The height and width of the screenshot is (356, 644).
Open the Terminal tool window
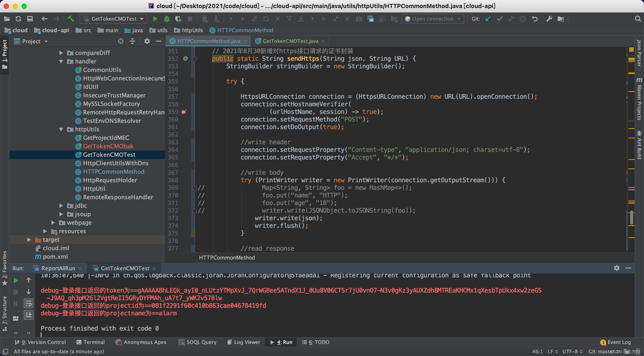(90, 342)
